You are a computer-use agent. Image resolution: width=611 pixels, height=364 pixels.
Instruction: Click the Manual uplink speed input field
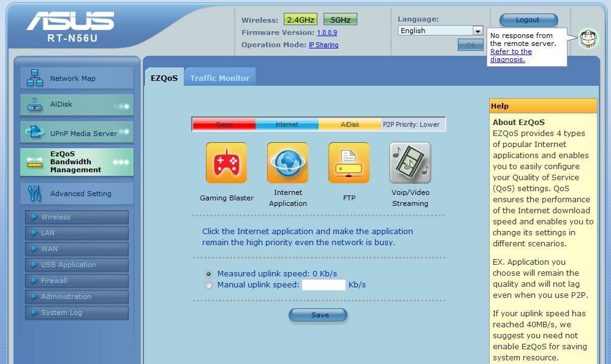tap(324, 285)
